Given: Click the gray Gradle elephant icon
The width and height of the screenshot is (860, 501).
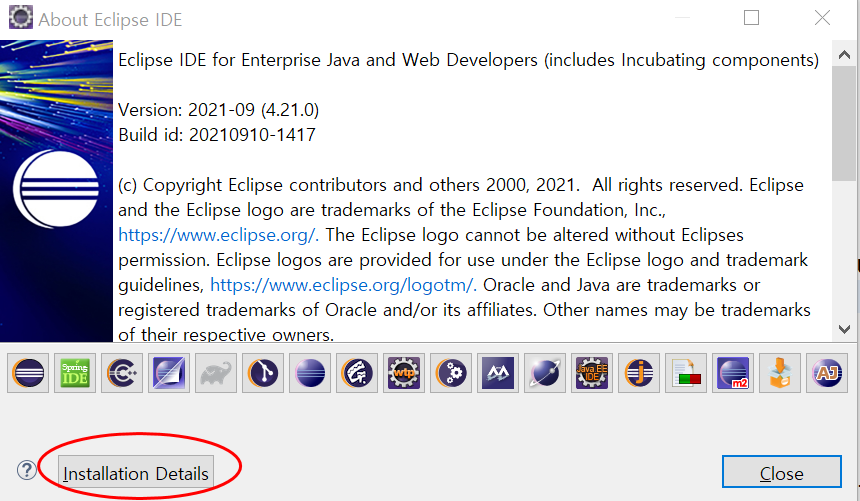Looking at the screenshot, I should coord(216,373).
